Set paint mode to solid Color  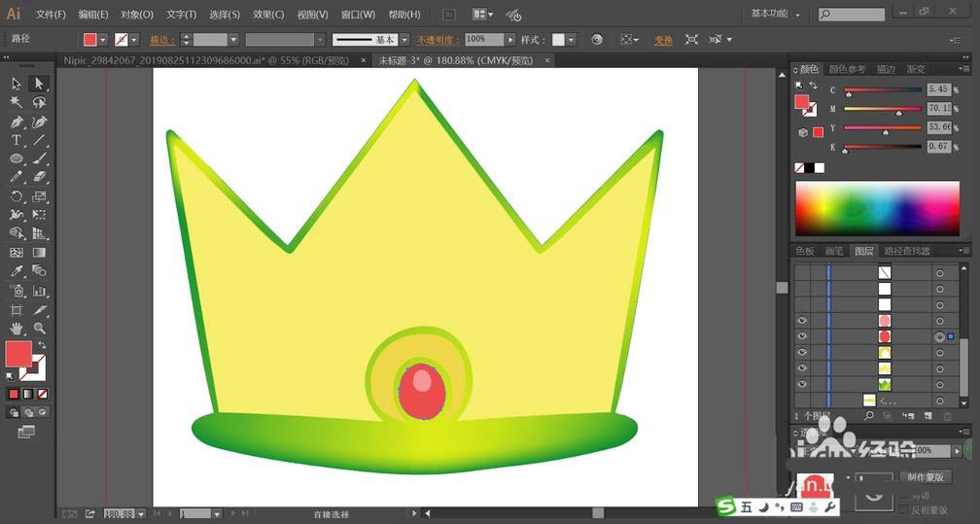(x=14, y=394)
